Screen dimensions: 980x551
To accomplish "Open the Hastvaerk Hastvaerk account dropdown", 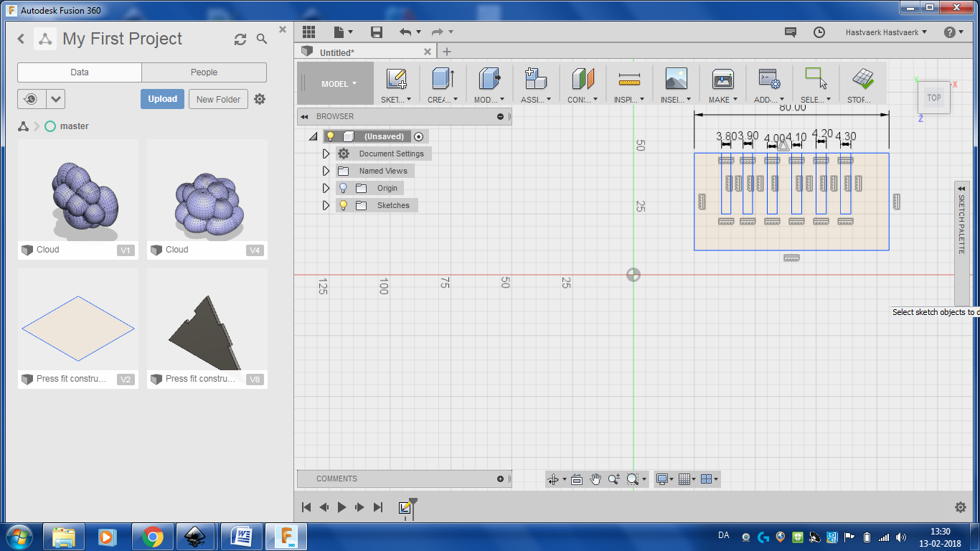I will point(886,32).
